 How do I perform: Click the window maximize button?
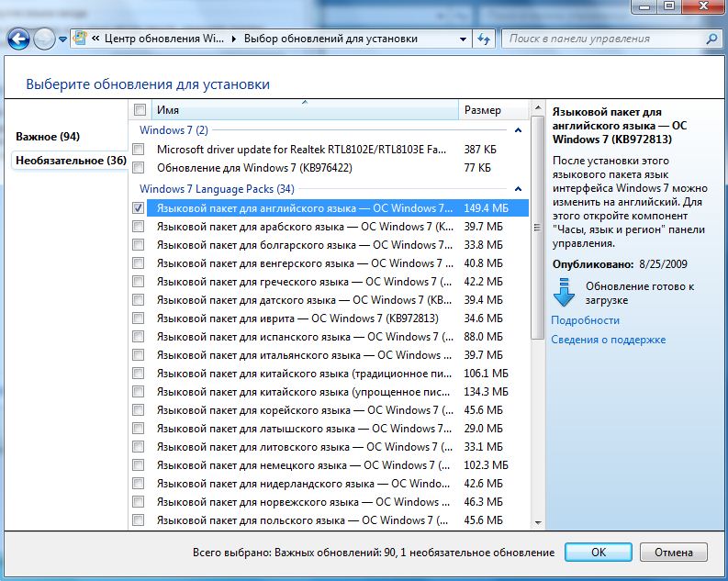tap(669, 6)
